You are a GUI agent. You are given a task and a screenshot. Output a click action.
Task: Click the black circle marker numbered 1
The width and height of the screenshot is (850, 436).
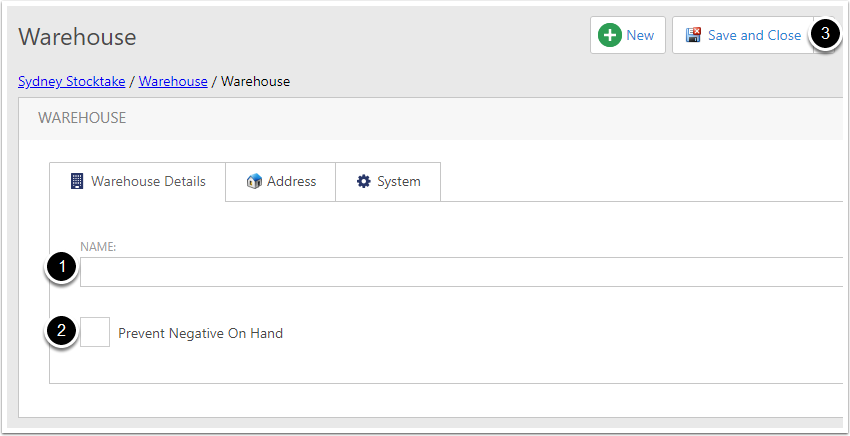coord(60,267)
